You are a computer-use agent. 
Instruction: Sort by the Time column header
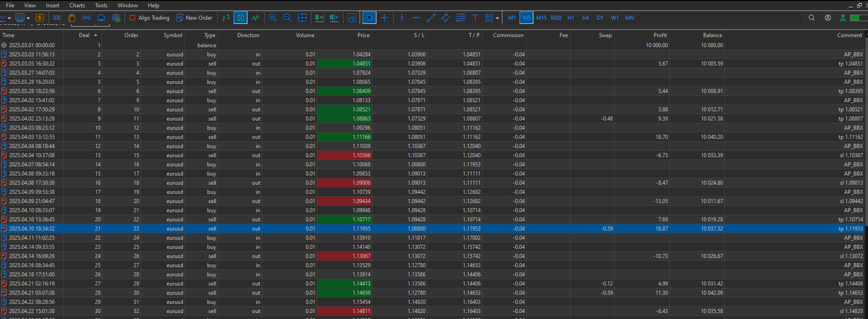click(x=32, y=35)
